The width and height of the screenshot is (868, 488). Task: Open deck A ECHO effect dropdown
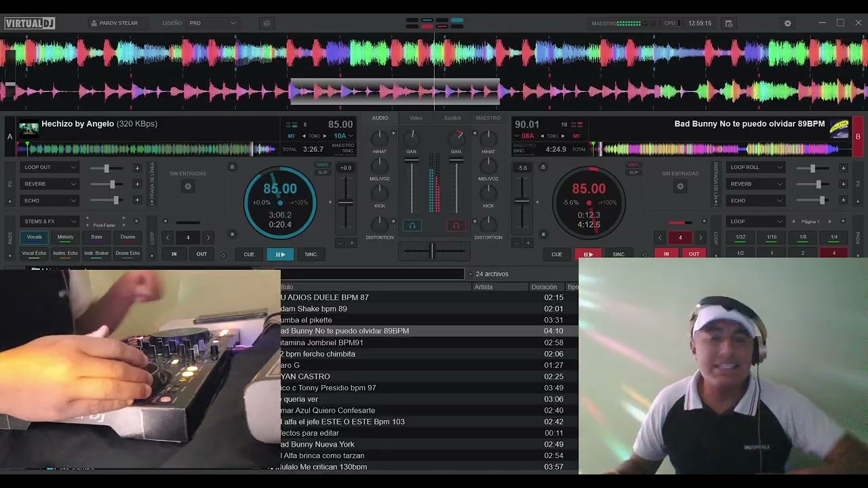50,201
